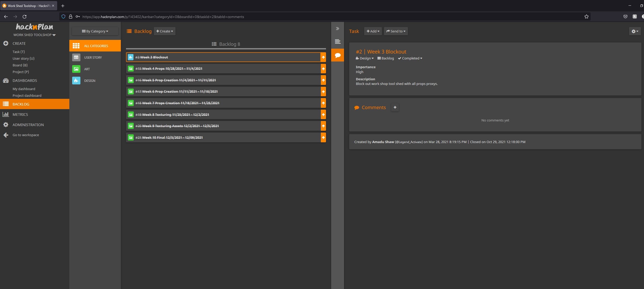
Task: Click the bookmark star in the address bar
Action: [x=586, y=17]
